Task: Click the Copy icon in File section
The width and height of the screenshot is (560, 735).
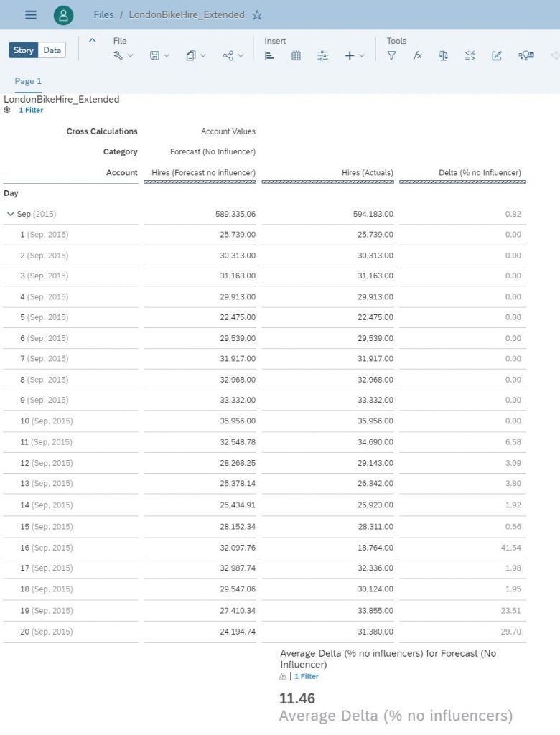Action: (191, 56)
